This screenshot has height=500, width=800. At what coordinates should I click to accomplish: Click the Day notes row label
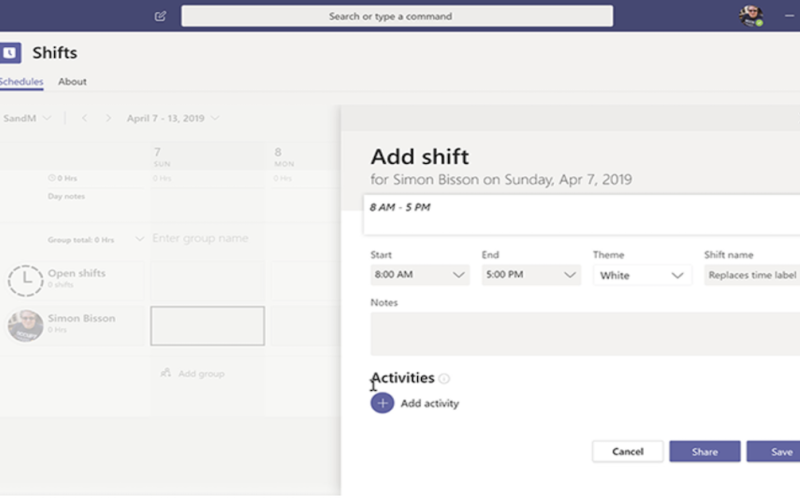(x=66, y=196)
